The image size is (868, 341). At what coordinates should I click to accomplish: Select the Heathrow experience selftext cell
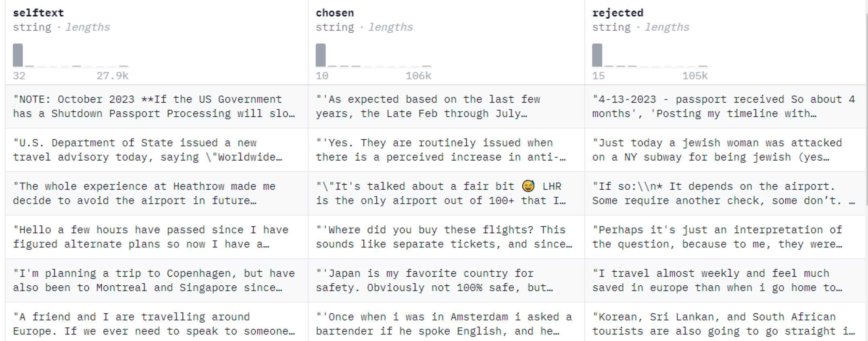point(154,194)
